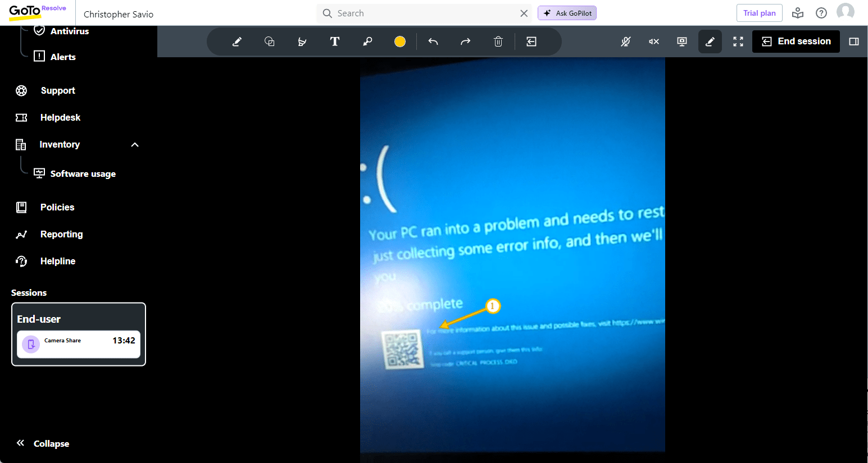Toggle the muted speaker
The image size is (868, 463).
654,42
